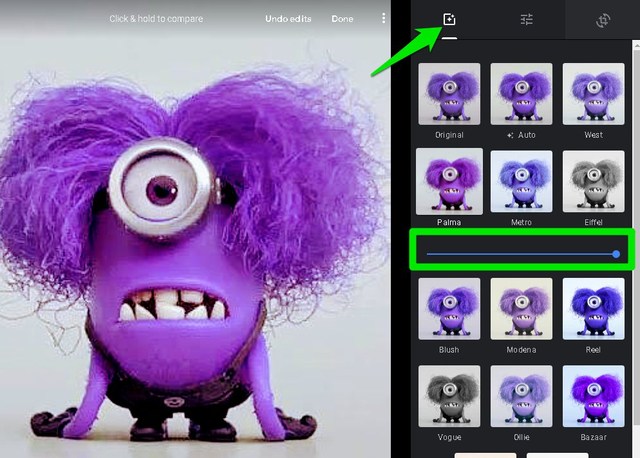
Task: Apply the Eiffel black-and-white filter
Action: pos(593,181)
